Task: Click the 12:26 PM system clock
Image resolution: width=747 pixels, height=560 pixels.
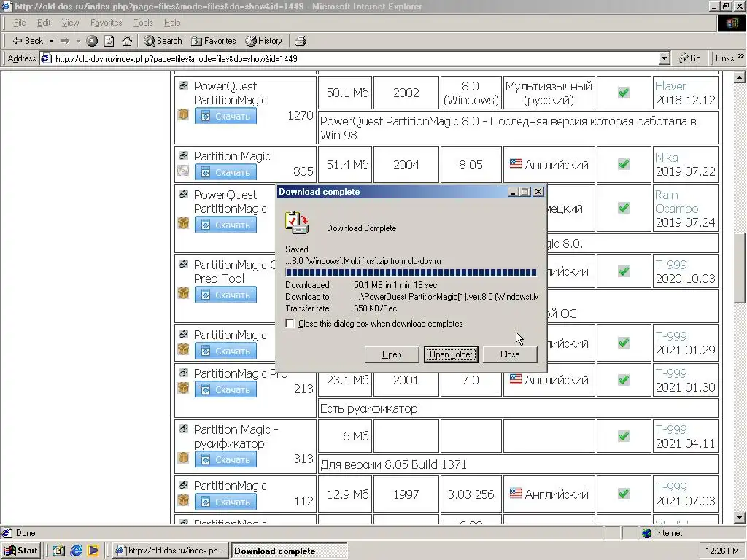Action: [721, 551]
